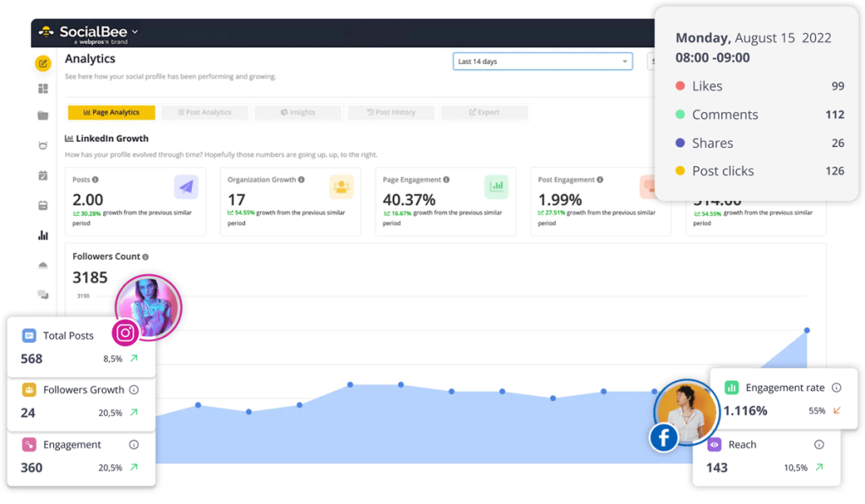Select the Page Analytics tab
This screenshot has width=865, height=504.
(x=112, y=112)
